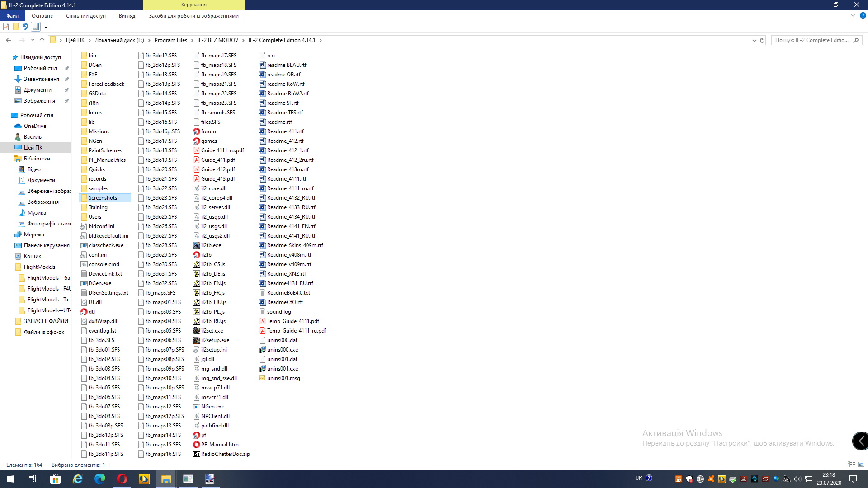Click the Up one level arrow
The height and width of the screenshot is (488, 868).
42,40
